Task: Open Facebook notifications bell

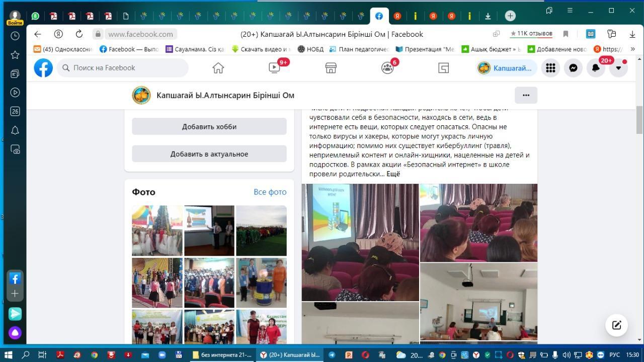Action: tap(596, 68)
